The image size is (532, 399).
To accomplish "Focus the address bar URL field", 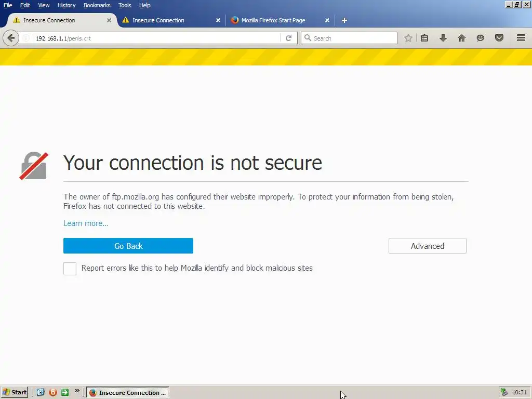I will coord(156,38).
